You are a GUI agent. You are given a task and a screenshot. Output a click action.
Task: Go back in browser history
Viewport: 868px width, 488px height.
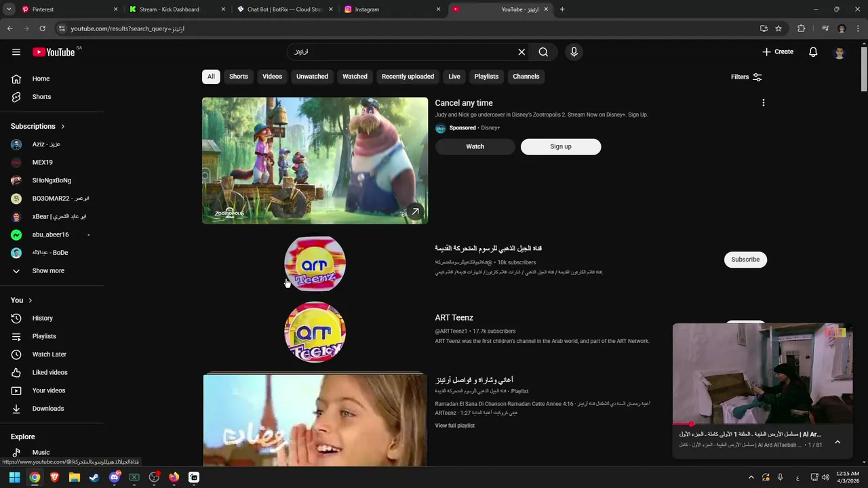click(x=9, y=28)
